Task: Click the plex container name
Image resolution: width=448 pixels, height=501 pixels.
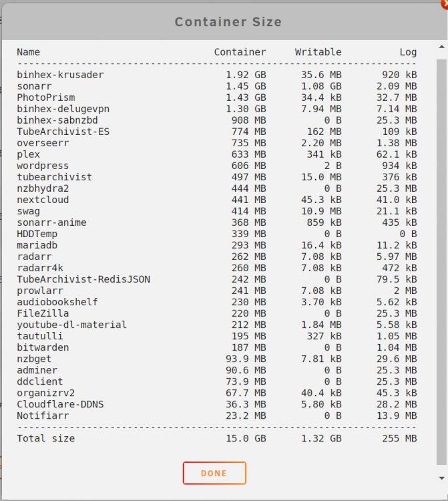Action: [29, 154]
